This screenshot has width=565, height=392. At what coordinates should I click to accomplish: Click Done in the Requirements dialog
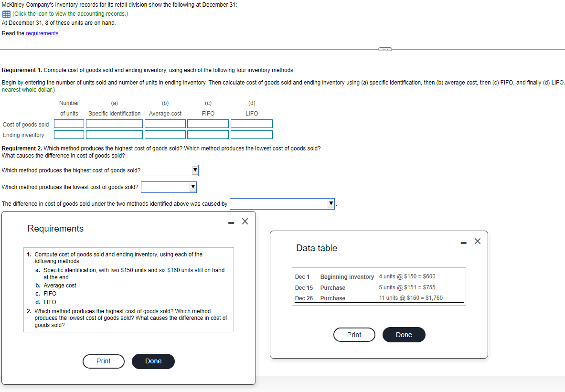[153, 361]
